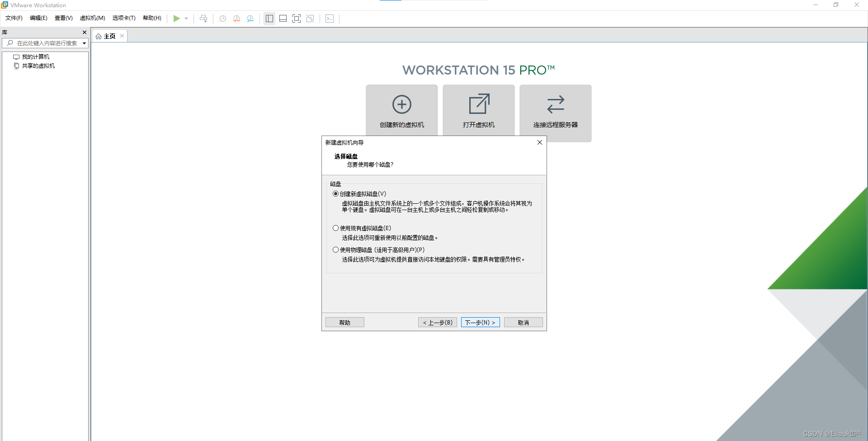This screenshot has height=441, width=868.
Task: Close the library panel with its X
Action: pos(85,33)
